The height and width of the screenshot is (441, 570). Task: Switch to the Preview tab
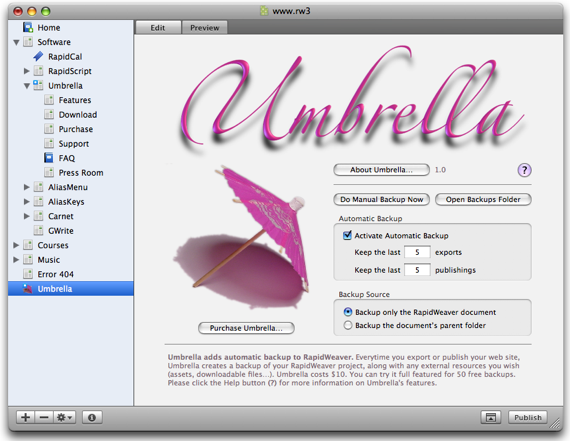(205, 28)
